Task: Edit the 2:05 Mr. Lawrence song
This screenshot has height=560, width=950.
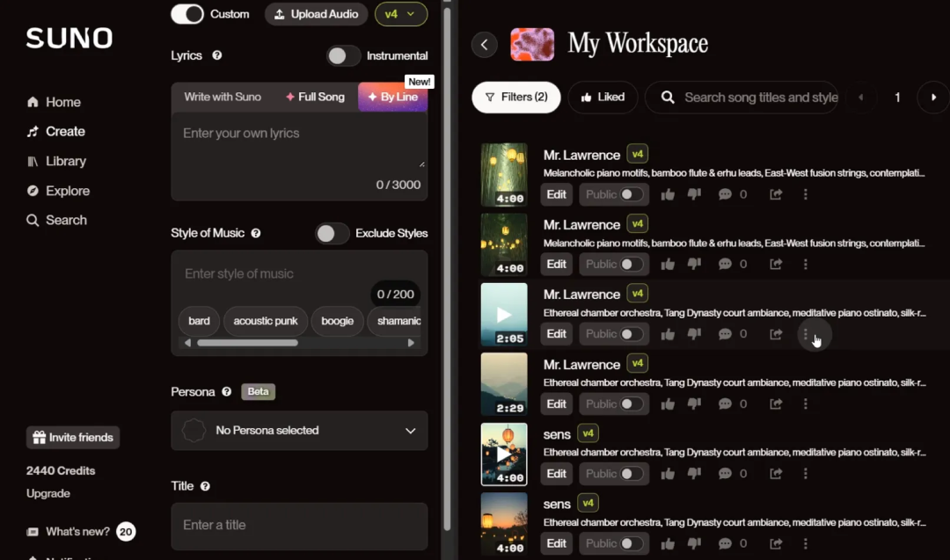Action: coord(556,334)
